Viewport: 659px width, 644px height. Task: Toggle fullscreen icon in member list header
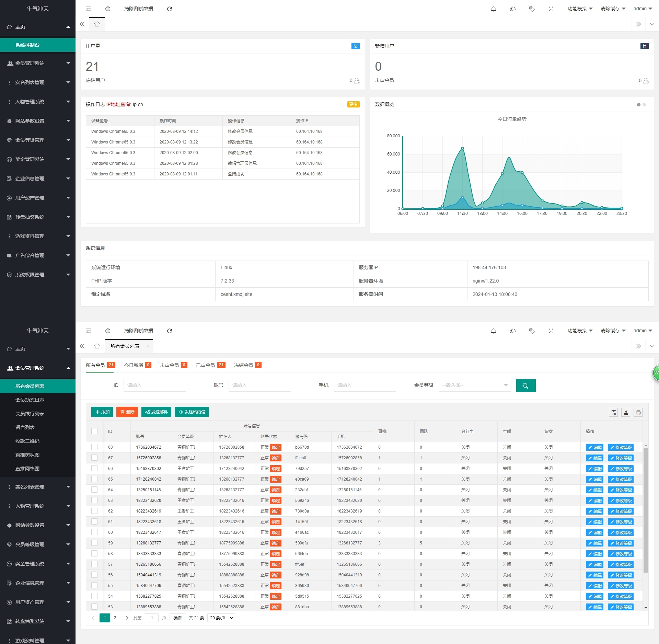point(551,331)
